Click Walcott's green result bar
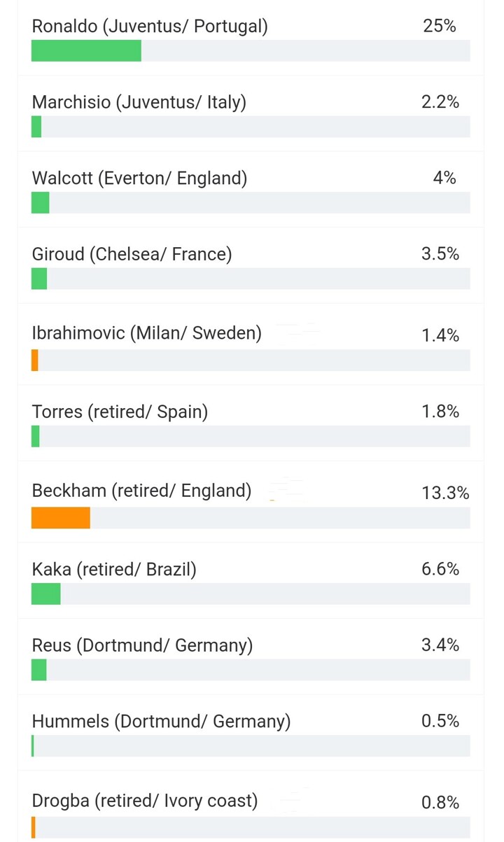504x842 pixels. (41, 203)
